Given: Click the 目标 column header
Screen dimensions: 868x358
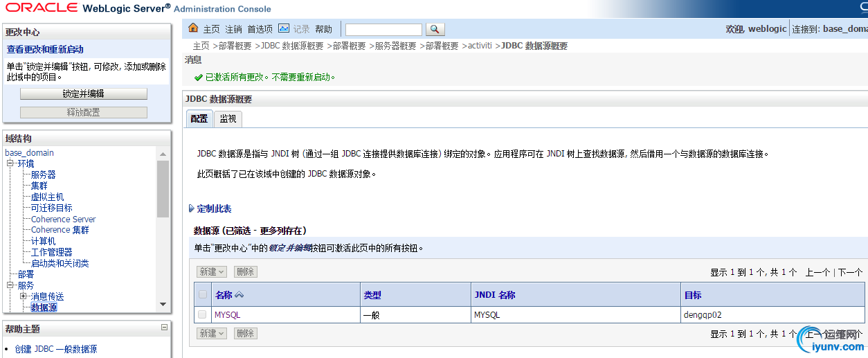Looking at the screenshot, I should tap(693, 295).
